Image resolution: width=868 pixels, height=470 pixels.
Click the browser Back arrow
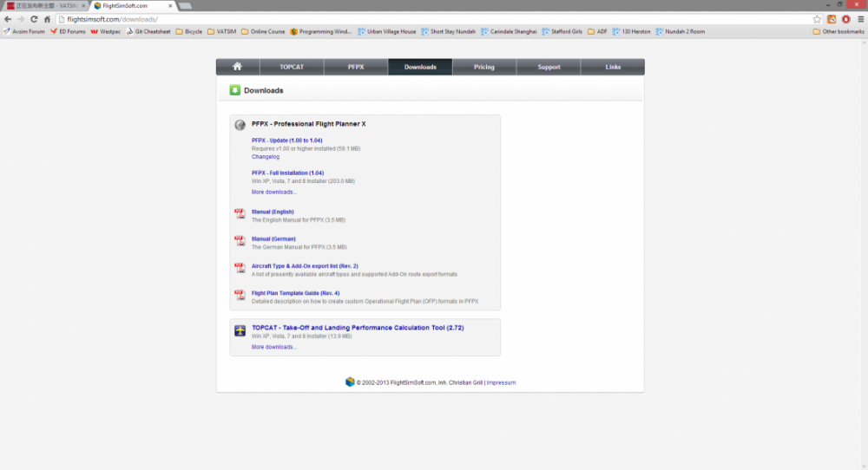(x=8, y=19)
